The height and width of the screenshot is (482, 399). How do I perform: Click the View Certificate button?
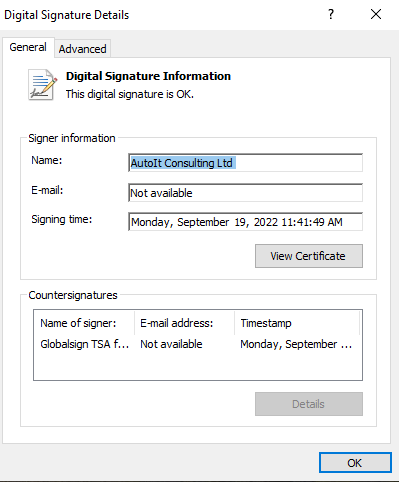point(309,256)
